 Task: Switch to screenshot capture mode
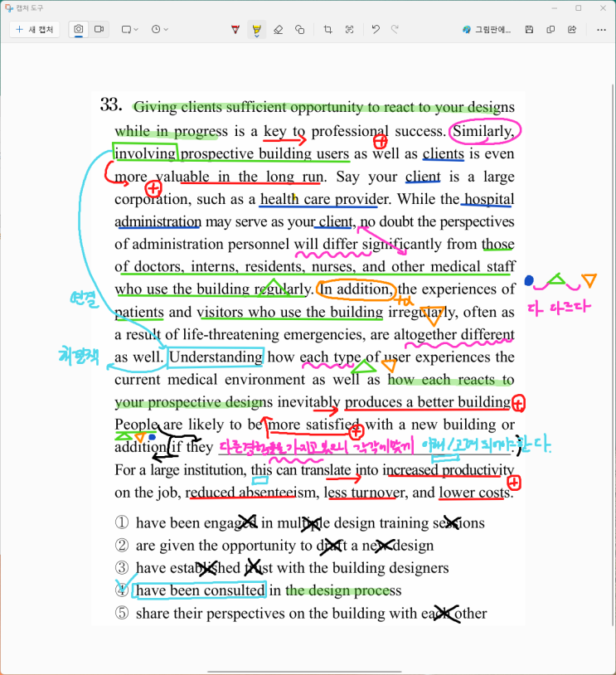click(x=79, y=29)
